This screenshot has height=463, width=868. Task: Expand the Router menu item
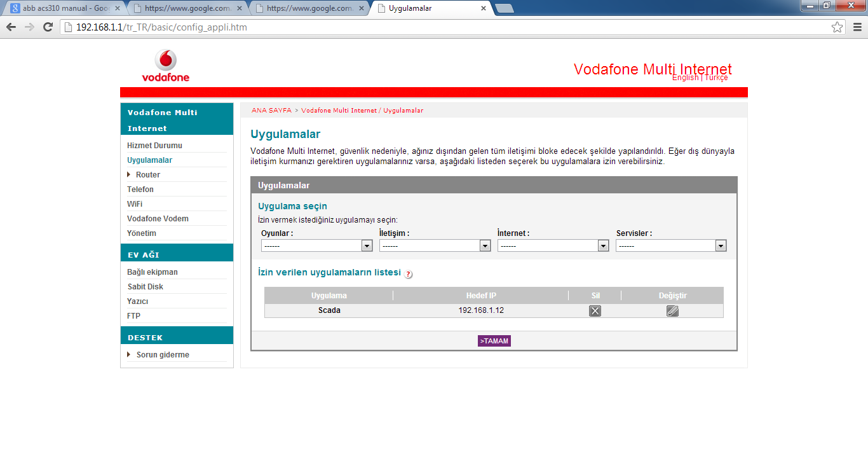pos(147,175)
